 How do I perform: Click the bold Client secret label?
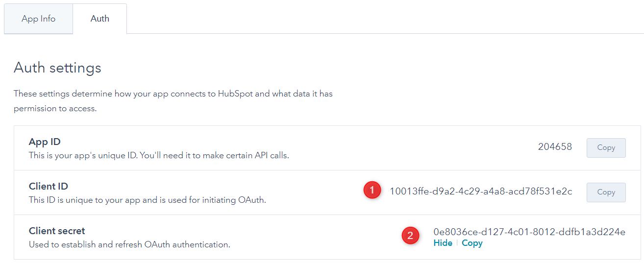pyautogui.click(x=57, y=231)
